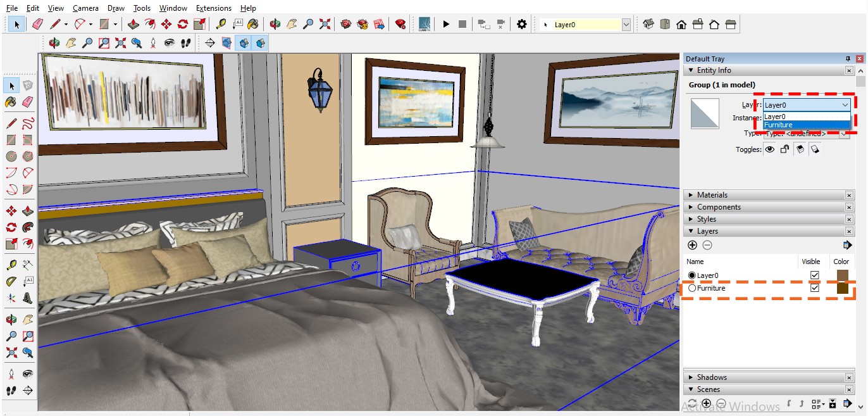Set Furniture as the active layer

(692, 288)
